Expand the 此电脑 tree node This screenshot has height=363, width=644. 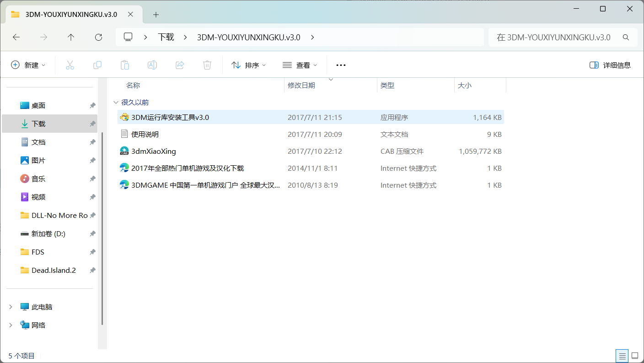(x=11, y=307)
